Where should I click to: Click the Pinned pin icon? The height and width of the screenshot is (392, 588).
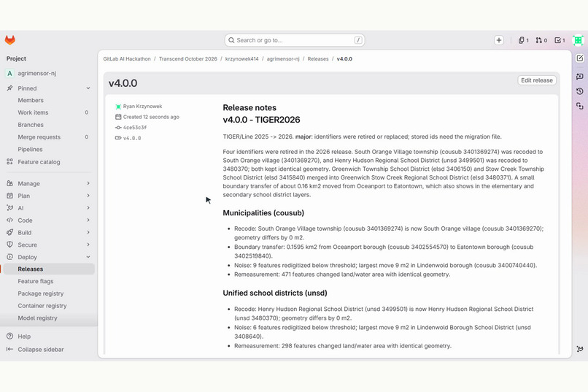pyautogui.click(x=9, y=88)
